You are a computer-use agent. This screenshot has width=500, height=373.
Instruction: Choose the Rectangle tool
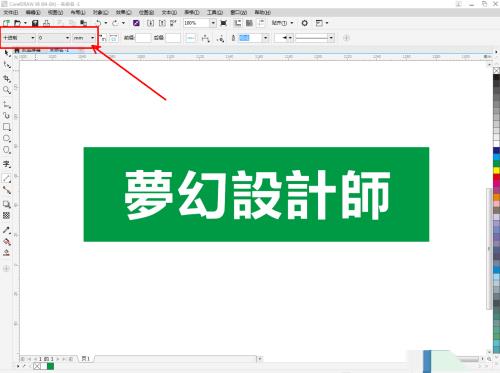(x=7, y=127)
